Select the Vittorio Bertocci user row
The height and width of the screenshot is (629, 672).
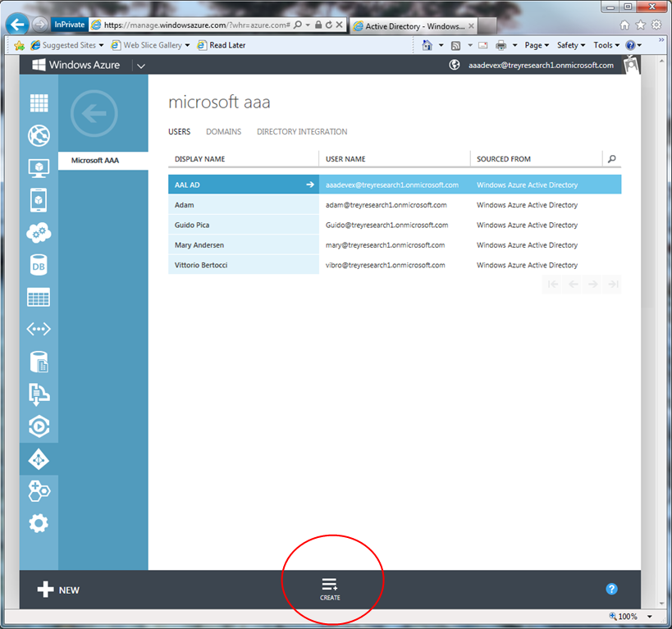click(395, 265)
